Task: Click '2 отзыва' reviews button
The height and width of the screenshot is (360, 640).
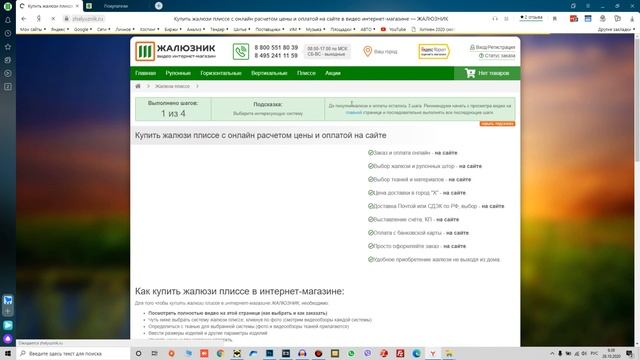Action: 531,18
